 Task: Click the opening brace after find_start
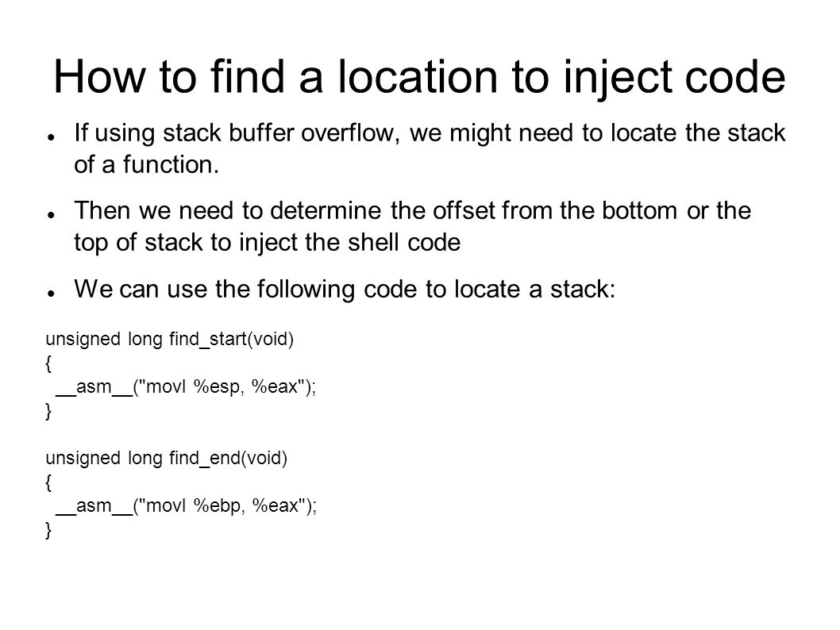(48, 364)
